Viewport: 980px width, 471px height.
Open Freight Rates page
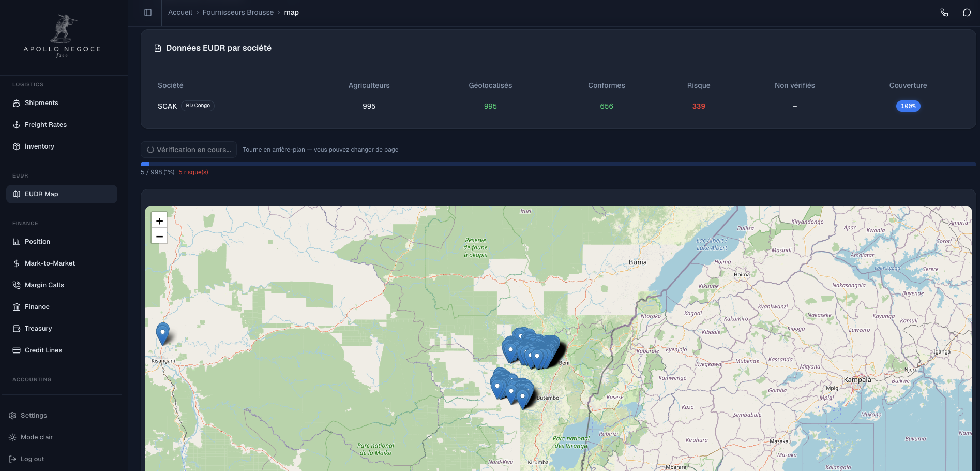(46, 125)
